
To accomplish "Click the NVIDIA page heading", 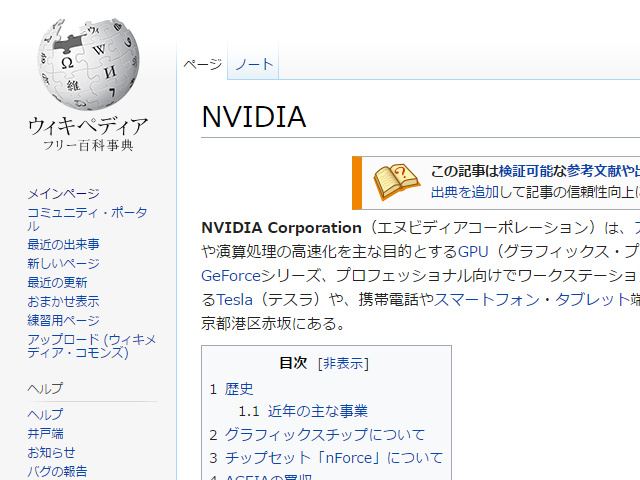I will pos(254,117).
